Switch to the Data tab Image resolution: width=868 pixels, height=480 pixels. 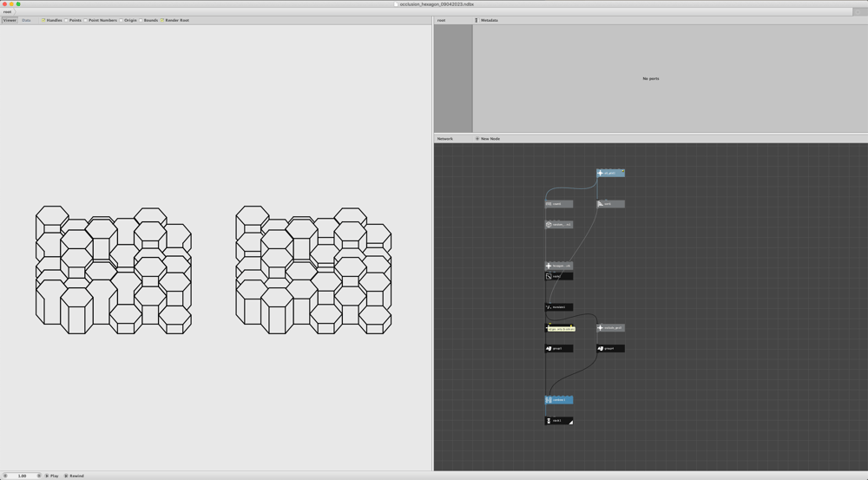pos(26,20)
